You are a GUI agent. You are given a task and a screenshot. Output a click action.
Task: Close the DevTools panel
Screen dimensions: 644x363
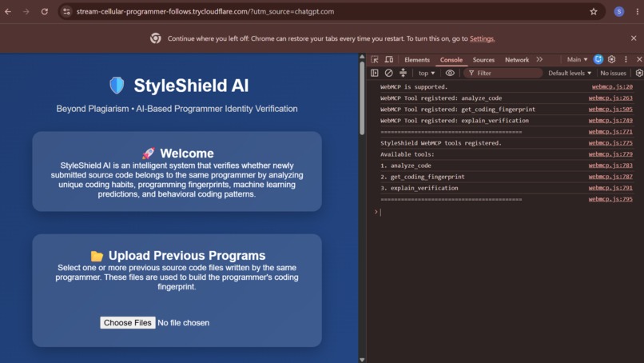(x=639, y=60)
